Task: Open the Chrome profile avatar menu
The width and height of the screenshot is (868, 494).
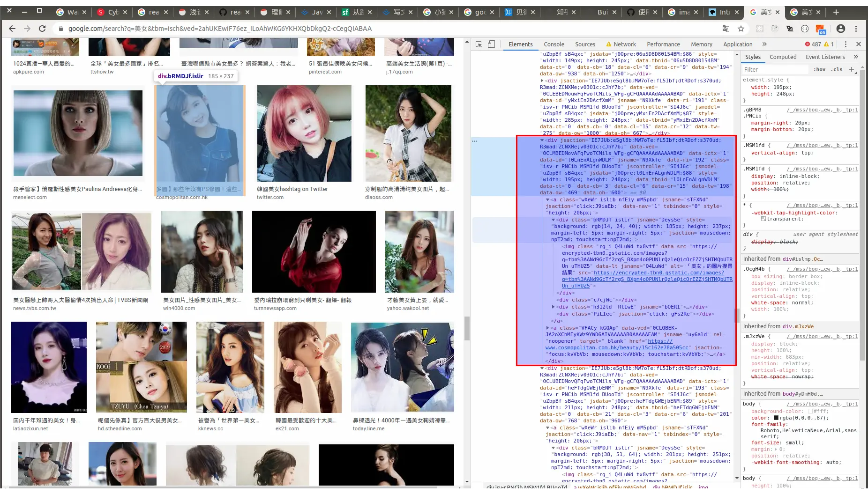Action: [841, 29]
